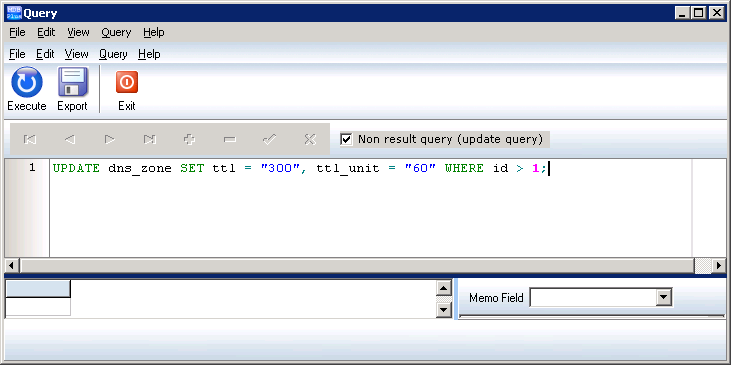Click the MDB Plus icon in title bar
This screenshot has height=365, width=731.
(x=14, y=13)
